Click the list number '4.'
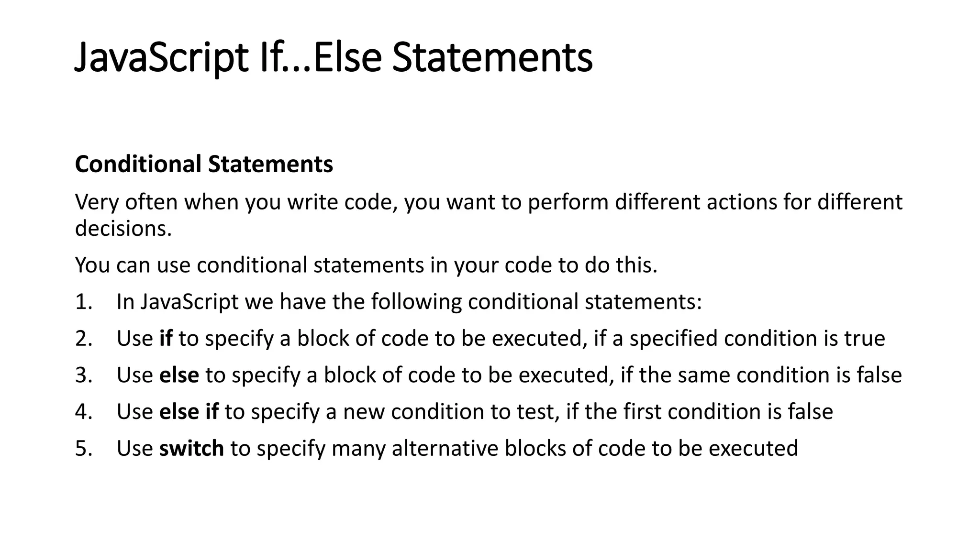Image resolution: width=980 pixels, height=551 pixels. (84, 412)
